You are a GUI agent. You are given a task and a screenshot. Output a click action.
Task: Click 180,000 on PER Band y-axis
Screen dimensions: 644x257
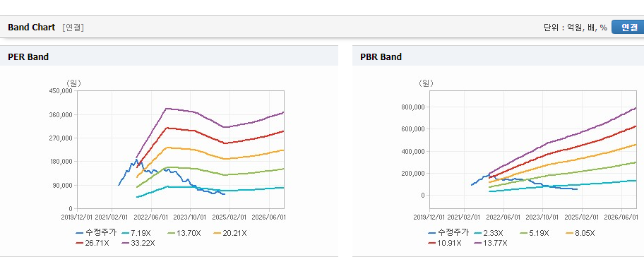coord(61,162)
